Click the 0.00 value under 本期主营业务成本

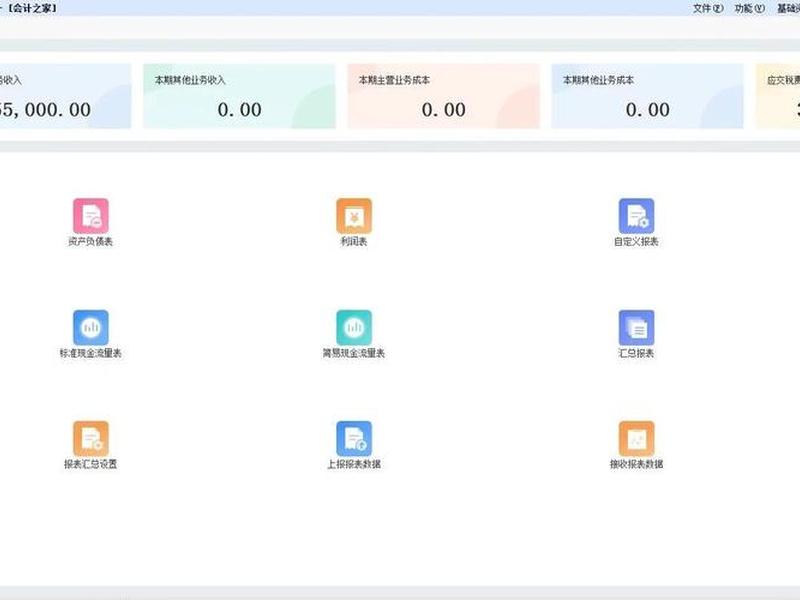(443, 110)
